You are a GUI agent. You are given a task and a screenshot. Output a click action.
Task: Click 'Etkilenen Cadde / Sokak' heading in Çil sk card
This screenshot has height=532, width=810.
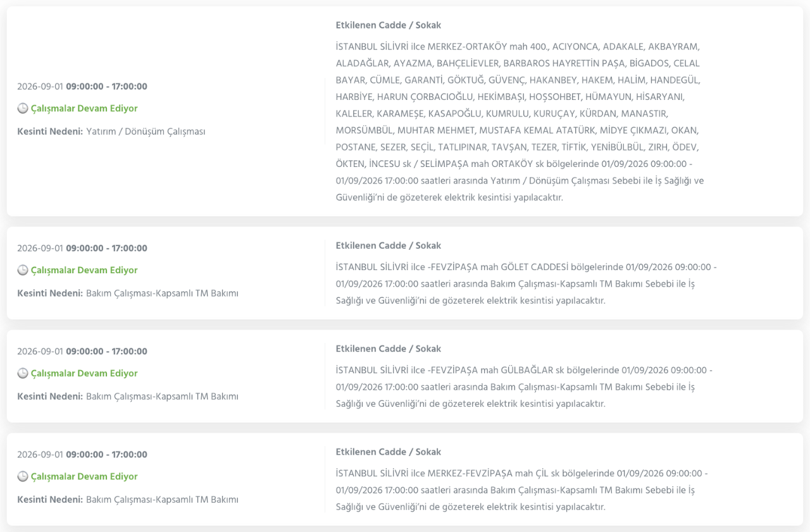pyautogui.click(x=389, y=452)
